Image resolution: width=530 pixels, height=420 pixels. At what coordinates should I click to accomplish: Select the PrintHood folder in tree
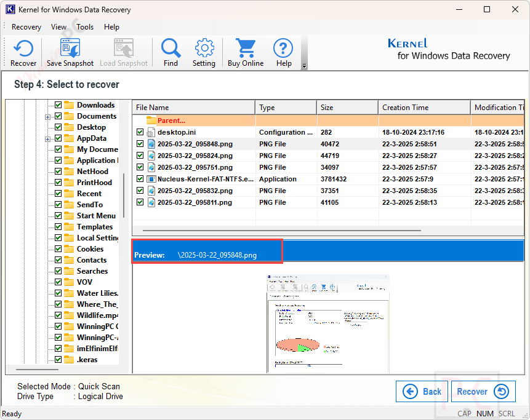pyautogui.click(x=94, y=183)
